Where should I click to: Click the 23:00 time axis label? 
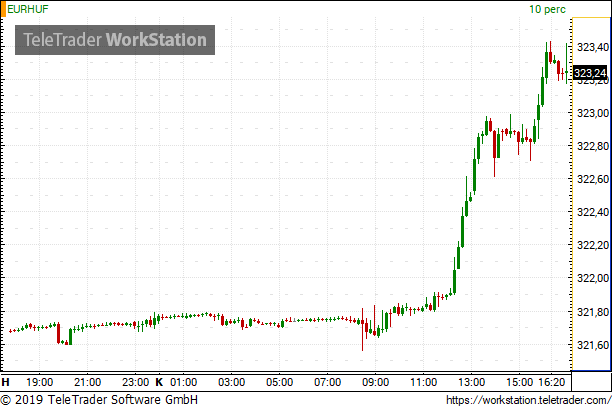135,382
